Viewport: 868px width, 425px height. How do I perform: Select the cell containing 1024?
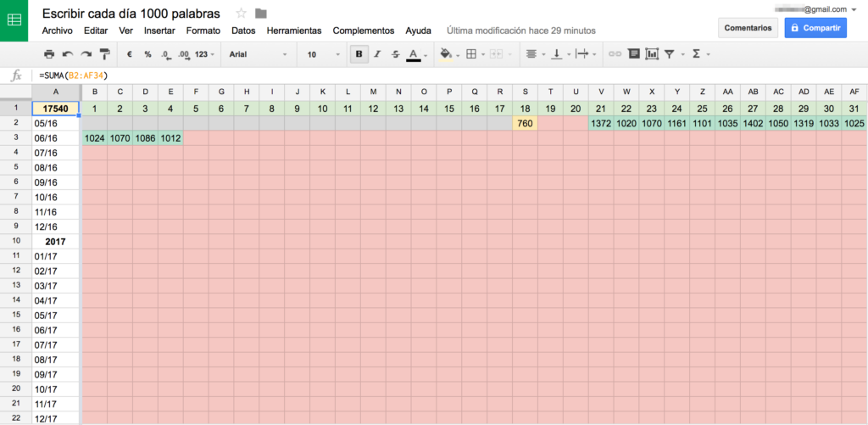click(x=94, y=138)
